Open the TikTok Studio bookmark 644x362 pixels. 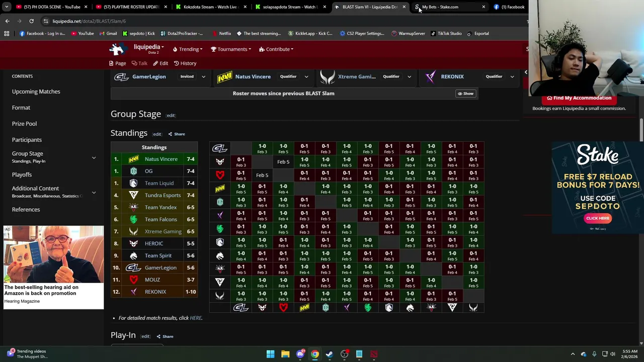(x=445, y=34)
